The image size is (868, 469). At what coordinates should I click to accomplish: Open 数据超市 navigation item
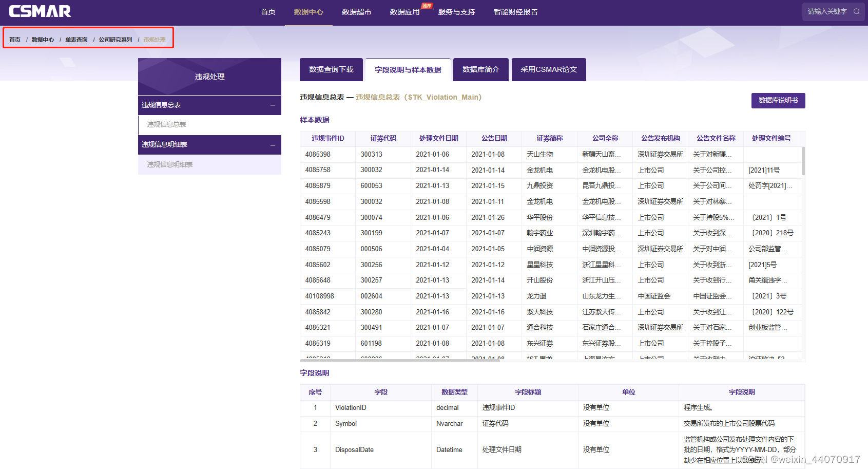pyautogui.click(x=357, y=12)
